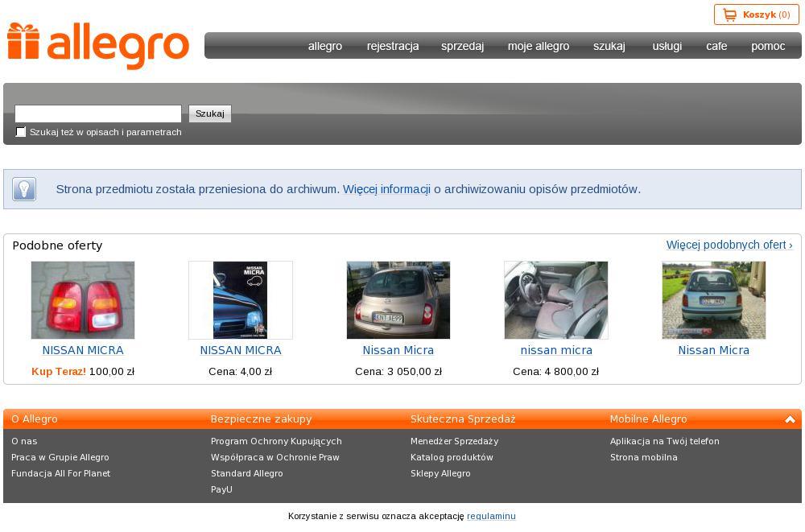The width and height of the screenshot is (805, 532).
Task: Open 'pomoc' help in the top menu
Action: [768, 46]
